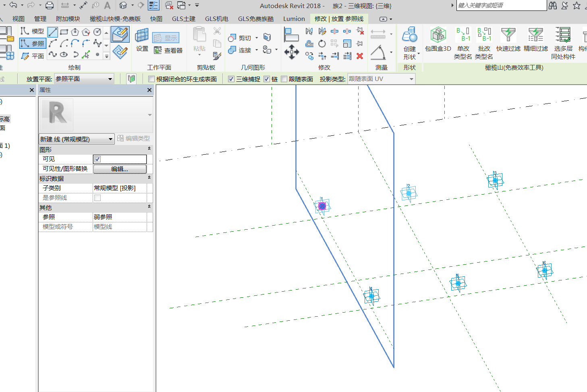Open the 新建 线 (常规模型) type selector
Screen dimensions: 587x392
tap(77, 139)
